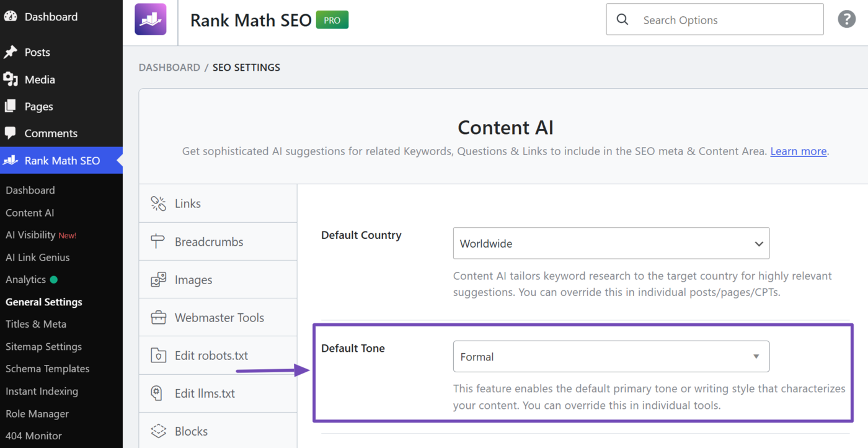Click the search magnifier icon
The height and width of the screenshot is (448, 868).
pos(622,20)
